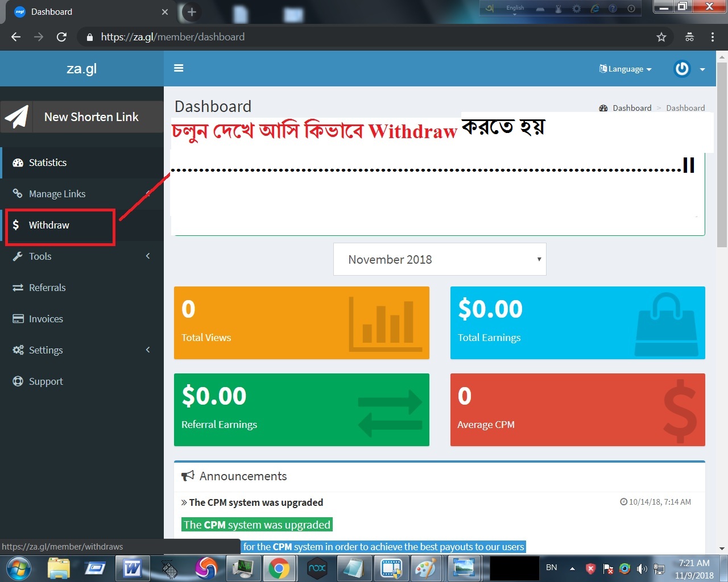Click the Total Views card
The height and width of the screenshot is (582, 728).
[301, 323]
